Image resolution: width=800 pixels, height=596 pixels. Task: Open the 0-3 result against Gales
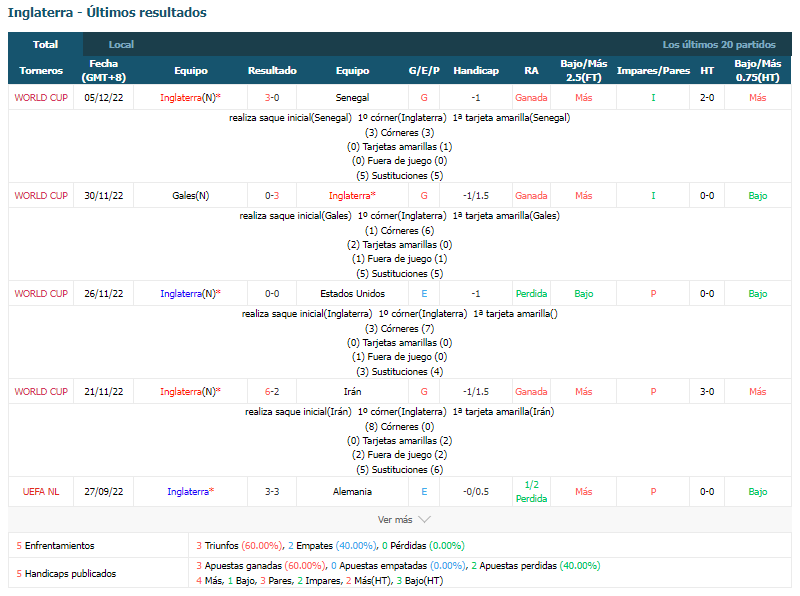[272, 195]
